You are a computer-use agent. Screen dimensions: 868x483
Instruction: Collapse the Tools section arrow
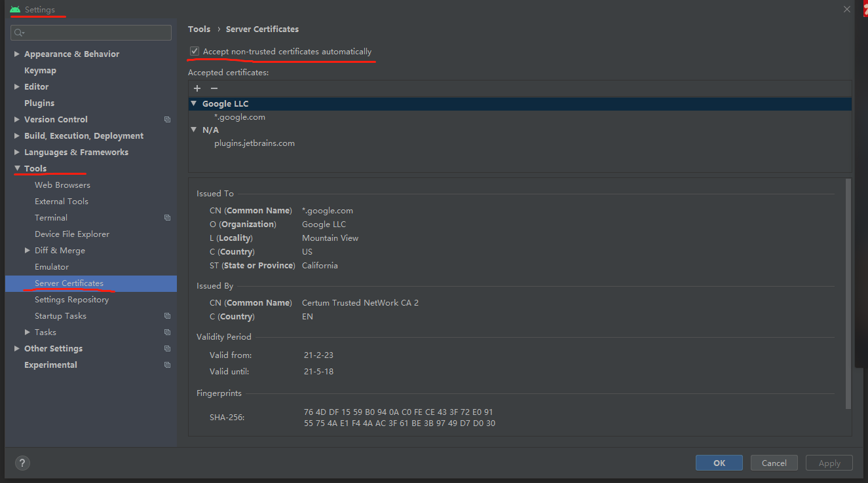[17, 169]
